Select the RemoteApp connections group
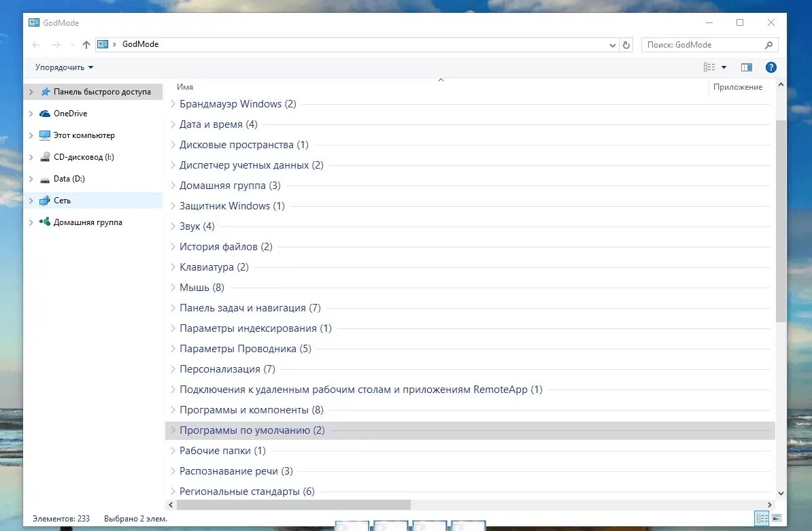 click(x=361, y=390)
